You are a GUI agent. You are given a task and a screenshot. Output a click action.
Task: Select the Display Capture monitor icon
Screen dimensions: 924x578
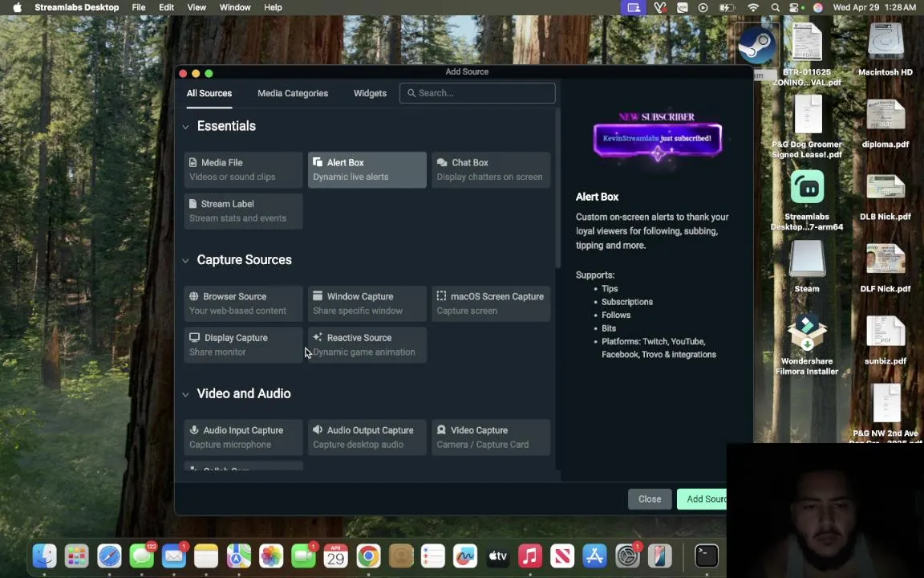coord(194,337)
